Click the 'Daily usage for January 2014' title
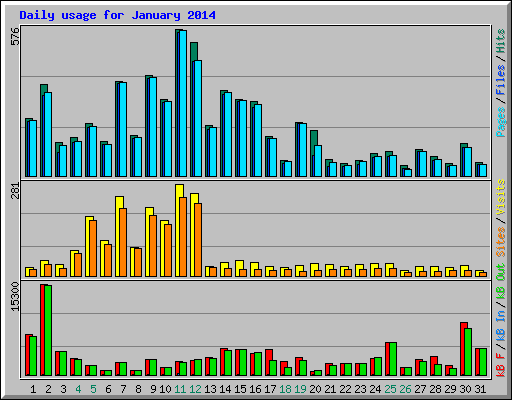 pos(117,15)
